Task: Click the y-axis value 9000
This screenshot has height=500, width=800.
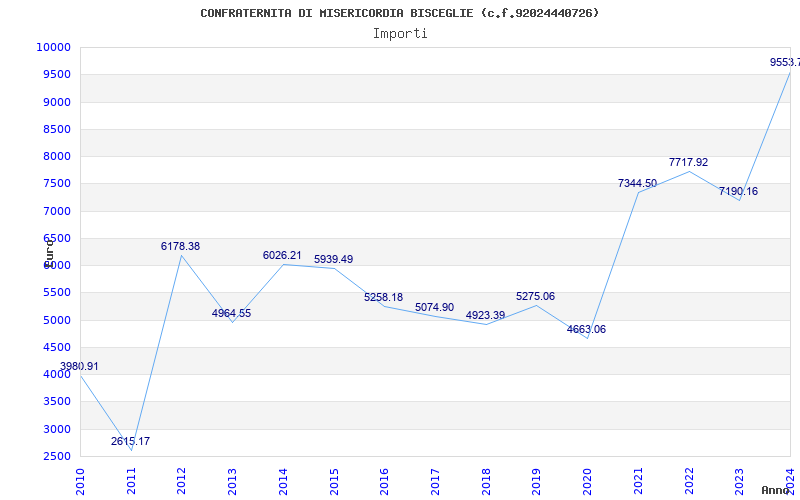Action: [x=57, y=102]
